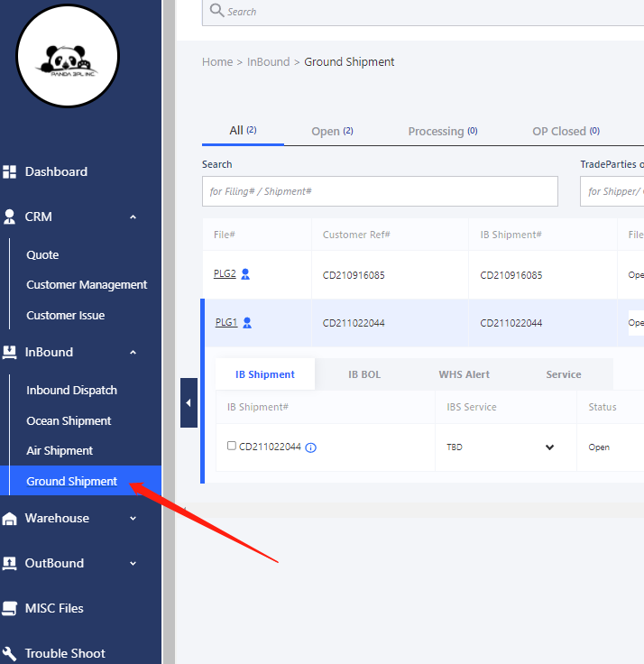This screenshot has width=644, height=664.
Task: Open the WHS Alert tab
Action: 465,374
